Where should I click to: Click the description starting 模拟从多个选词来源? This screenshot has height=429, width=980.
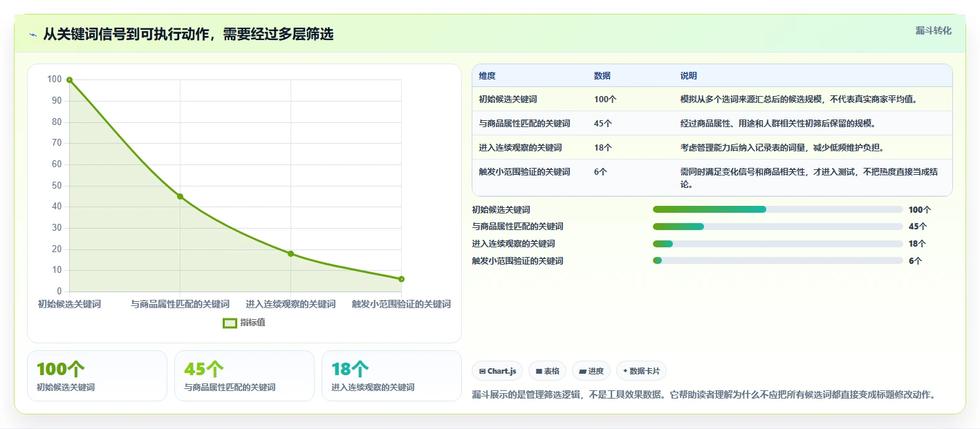(799, 99)
